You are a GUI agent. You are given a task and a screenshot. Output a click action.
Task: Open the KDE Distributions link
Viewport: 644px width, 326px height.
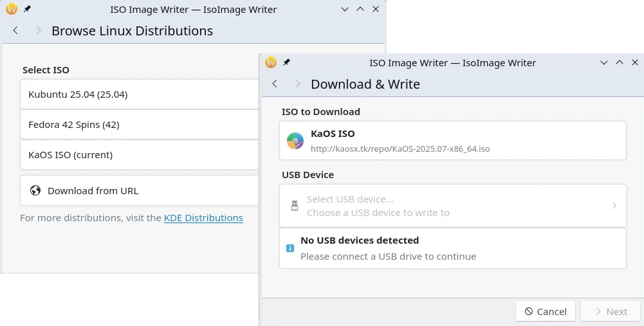[x=203, y=218]
